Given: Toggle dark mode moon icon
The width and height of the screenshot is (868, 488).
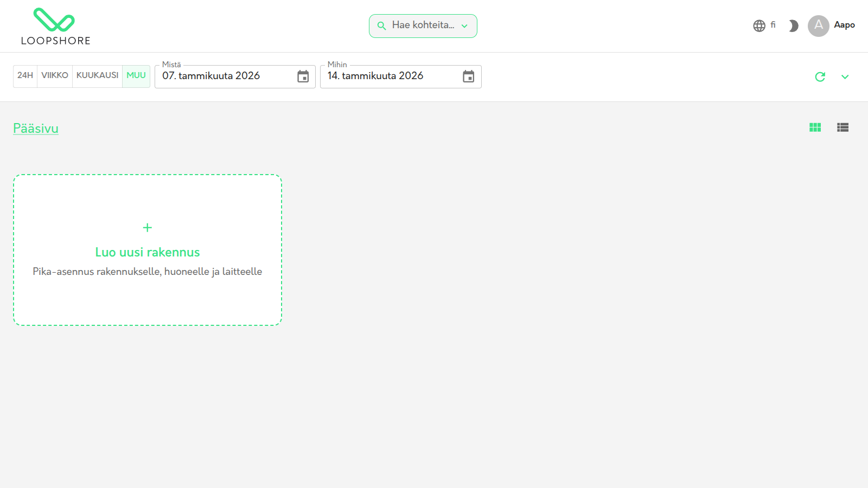Looking at the screenshot, I should [793, 25].
